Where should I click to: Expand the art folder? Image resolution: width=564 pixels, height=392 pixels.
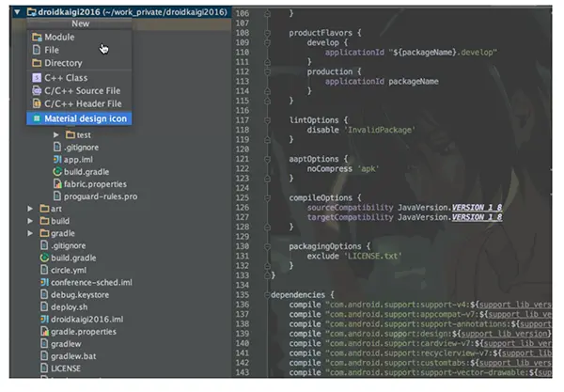point(30,209)
